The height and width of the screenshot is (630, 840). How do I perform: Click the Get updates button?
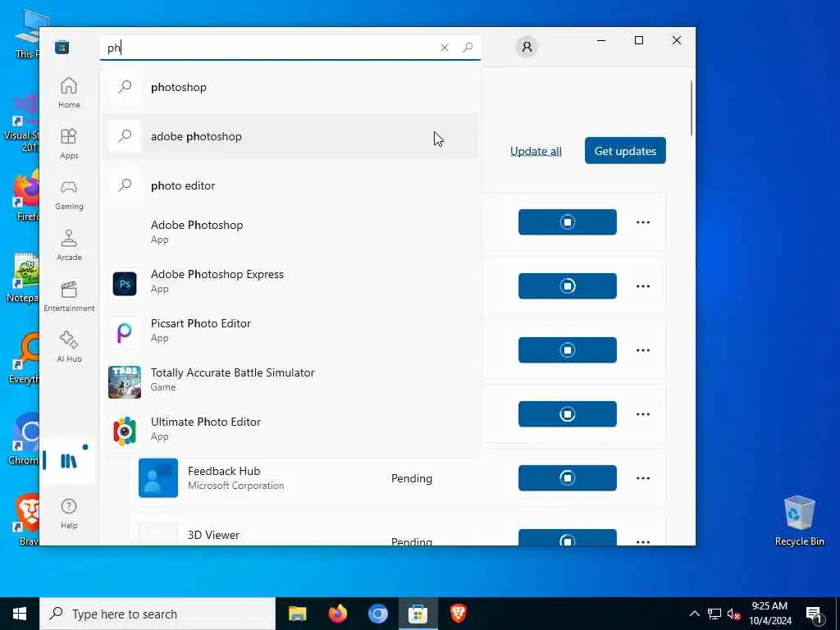pos(625,151)
